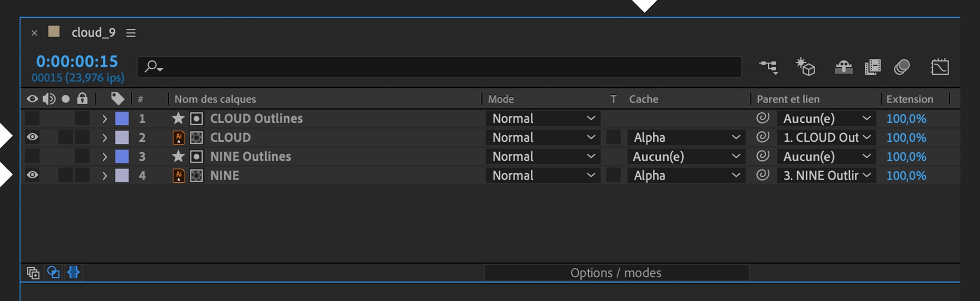980x301 pixels.
Task: Open the composition mini-flowchart icon
Action: (768, 67)
